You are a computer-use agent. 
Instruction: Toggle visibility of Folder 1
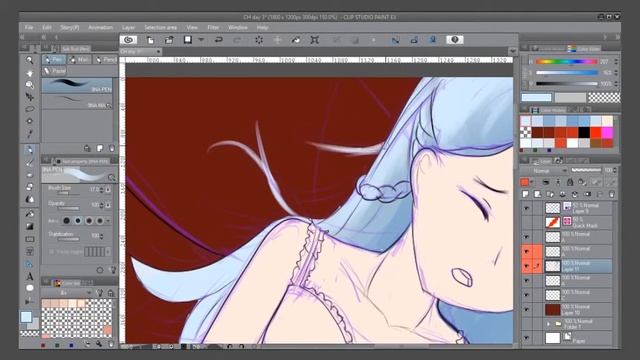527,324
